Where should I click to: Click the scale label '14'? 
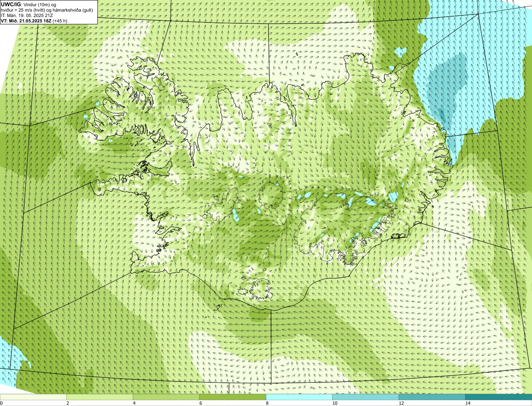[x=468, y=403]
